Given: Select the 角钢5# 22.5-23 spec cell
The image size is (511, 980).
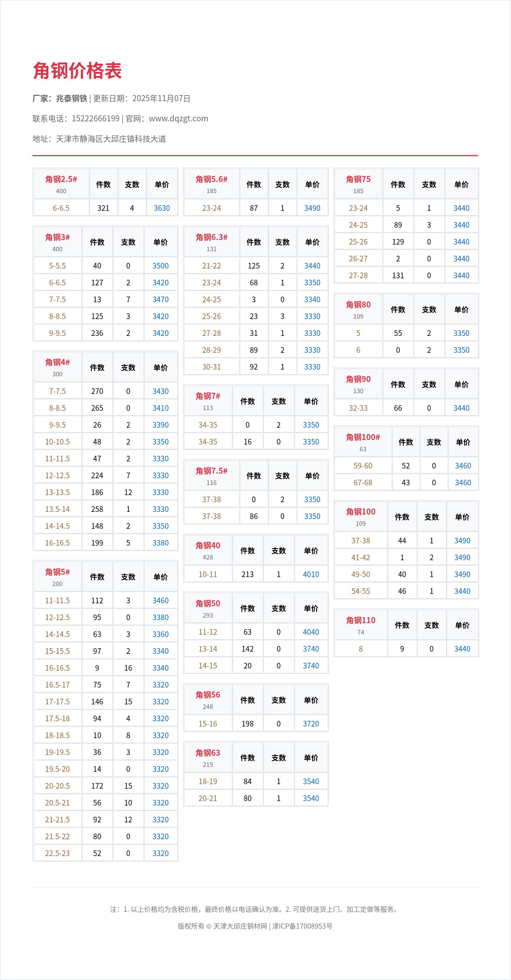Looking at the screenshot, I should click(57, 853).
